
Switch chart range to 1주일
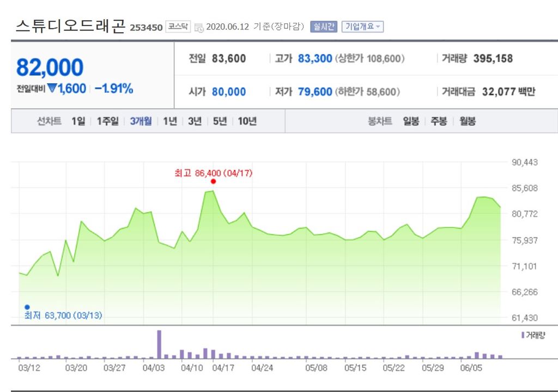[107, 121]
